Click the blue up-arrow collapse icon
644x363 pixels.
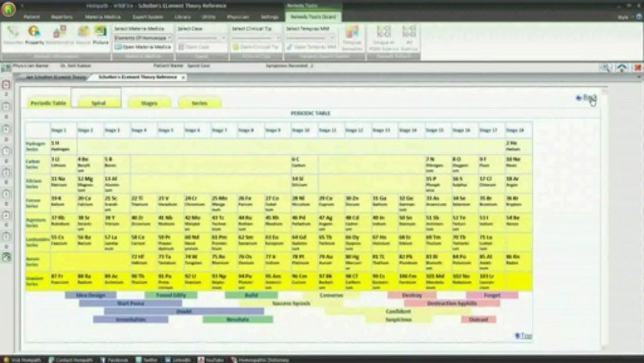coord(622,68)
